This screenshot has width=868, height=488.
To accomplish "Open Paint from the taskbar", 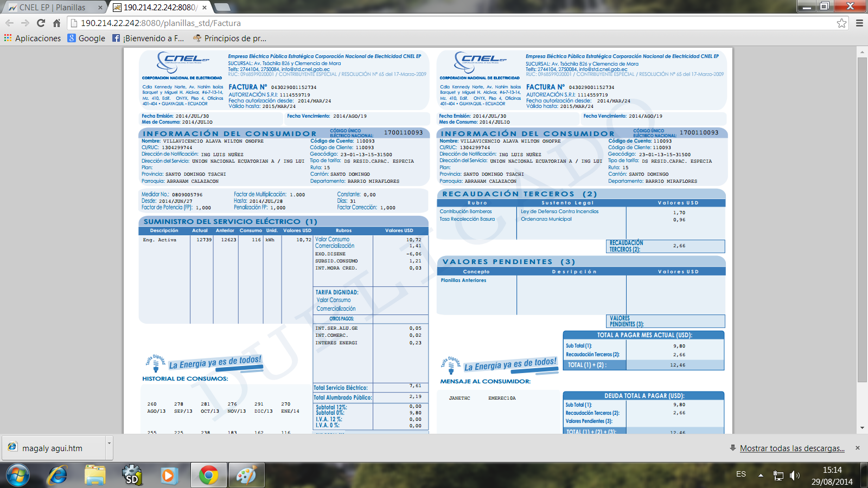I will 246,476.
